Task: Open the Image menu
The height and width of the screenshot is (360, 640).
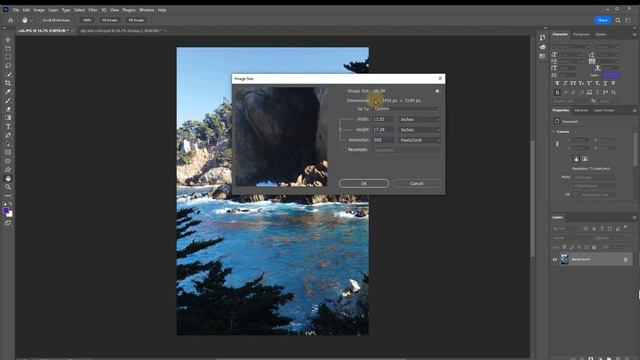Action: pyautogui.click(x=39, y=10)
